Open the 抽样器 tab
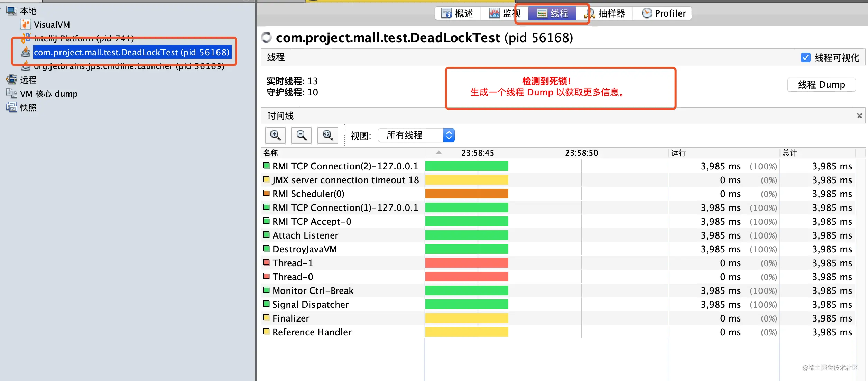This screenshot has width=868, height=381. pyautogui.click(x=604, y=13)
